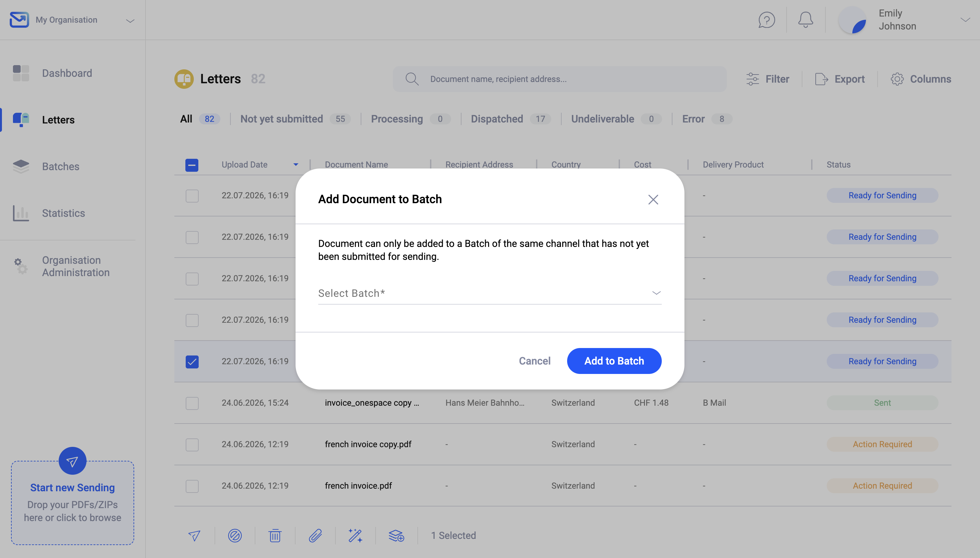This screenshot has height=558, width=980.
Task: Click the Add to Batch button
Action: (x=614, y=361)
